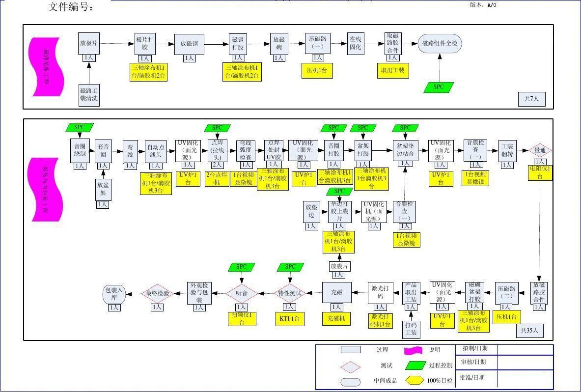This screenshot has width=581, height=392.
Task: Click the 包装入库 end shape
Action: pyautogui.click(x=114, y=293)
